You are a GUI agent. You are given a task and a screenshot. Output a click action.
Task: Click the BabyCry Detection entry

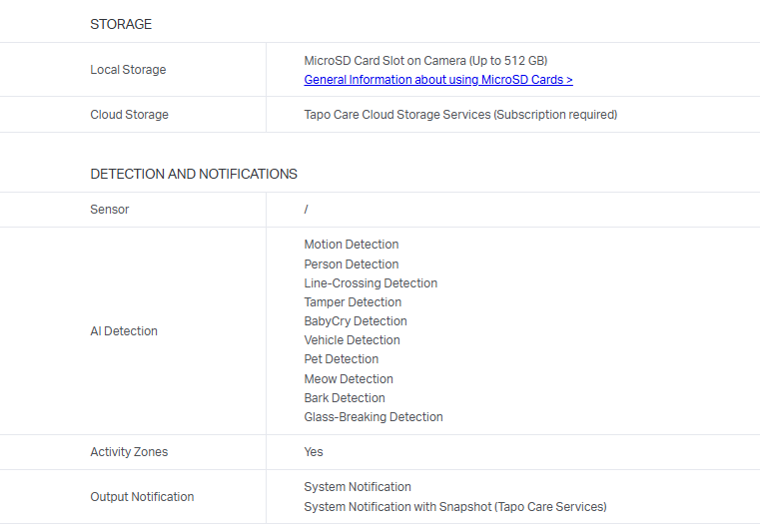[356, 321]
